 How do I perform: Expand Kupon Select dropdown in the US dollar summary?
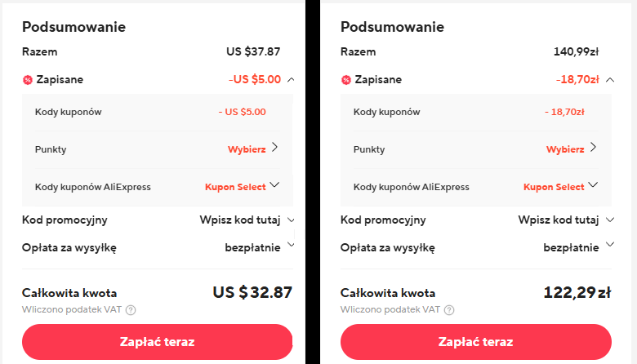(274, 184)
